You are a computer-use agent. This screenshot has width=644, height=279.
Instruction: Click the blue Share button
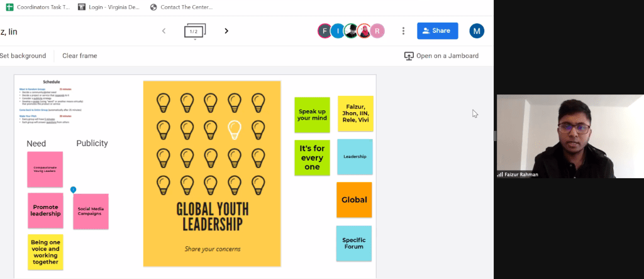pos(437,31)
